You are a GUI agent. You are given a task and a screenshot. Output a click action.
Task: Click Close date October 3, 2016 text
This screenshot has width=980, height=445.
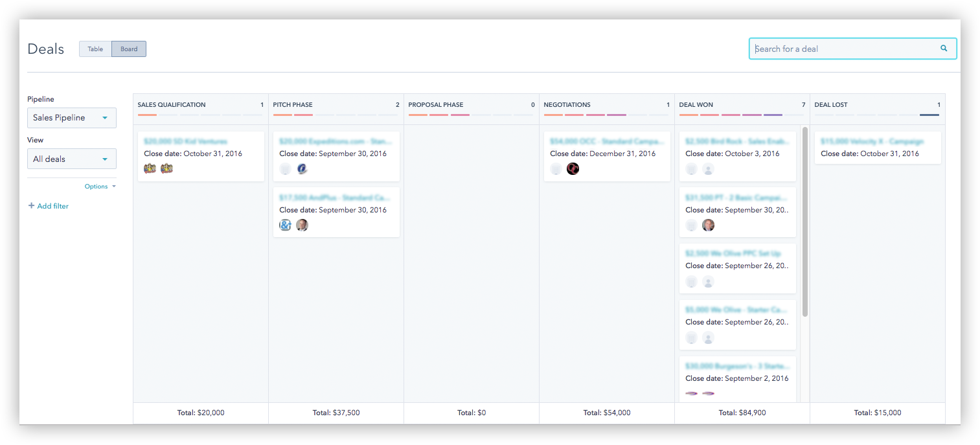click(x=733, y=154)
